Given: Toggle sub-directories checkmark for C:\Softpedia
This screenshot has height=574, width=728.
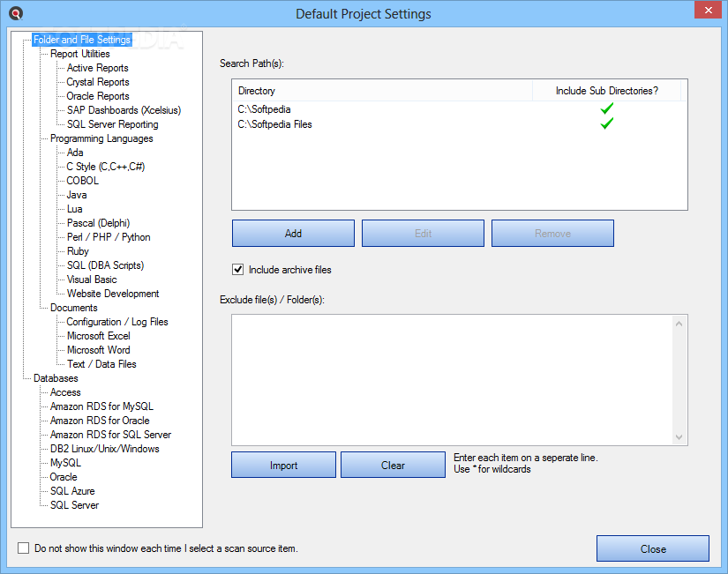Looking at the screenshot, I should click(606, 108).
